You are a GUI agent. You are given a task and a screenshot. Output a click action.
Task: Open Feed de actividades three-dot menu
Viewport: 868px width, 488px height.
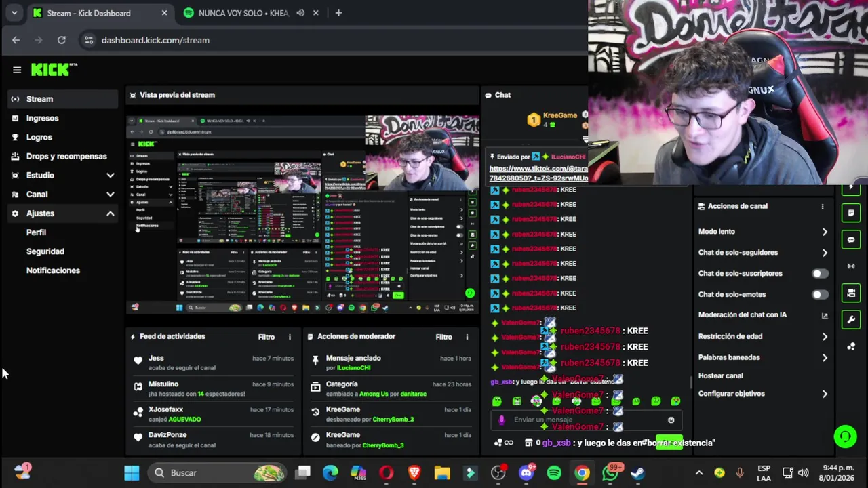(x=290, y=337)
